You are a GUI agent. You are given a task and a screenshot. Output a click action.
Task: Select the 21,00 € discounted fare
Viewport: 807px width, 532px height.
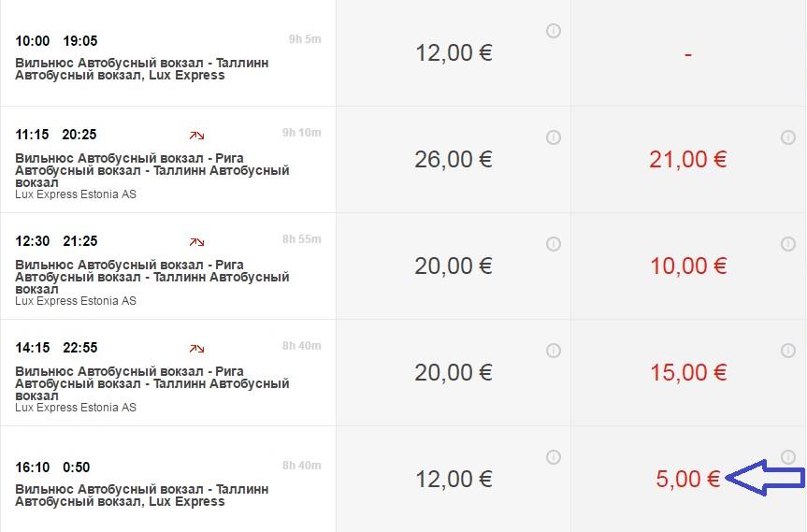coord(687,160)
